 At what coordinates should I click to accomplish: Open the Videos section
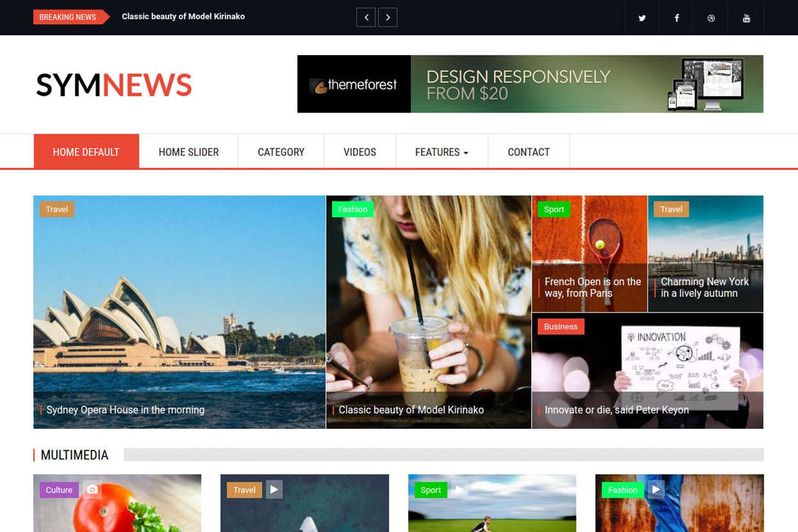point(359,152)
